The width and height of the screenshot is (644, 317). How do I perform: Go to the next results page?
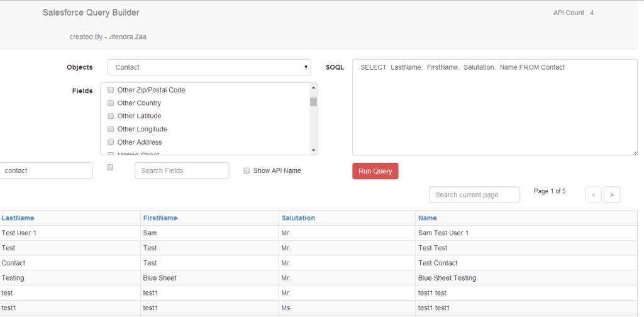[x=612, y=195]
